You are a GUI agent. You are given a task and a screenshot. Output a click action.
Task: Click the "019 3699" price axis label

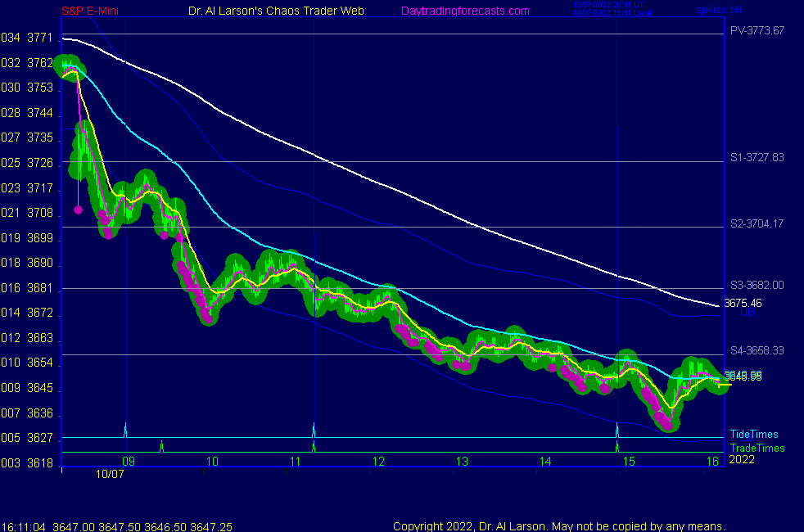[27, 238]
